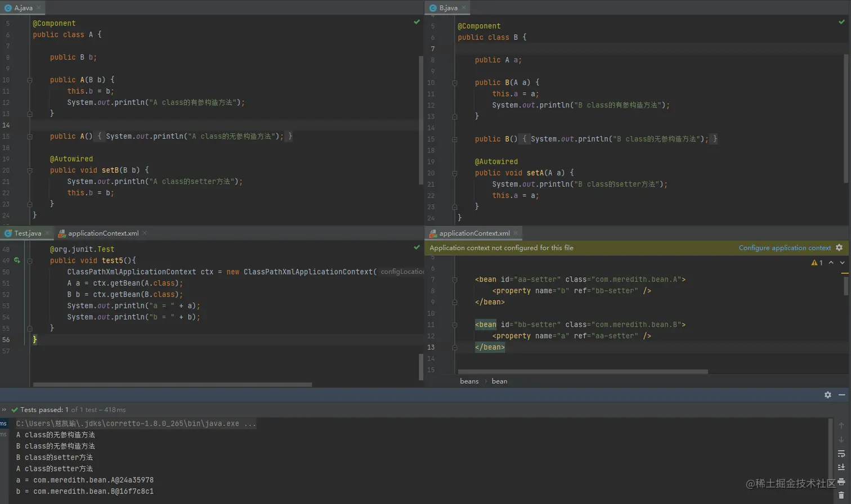This screenshot has height=504, width=851.
Task: Collapse the aa-setter bean fold marker
Action: (x=455, y=280)
